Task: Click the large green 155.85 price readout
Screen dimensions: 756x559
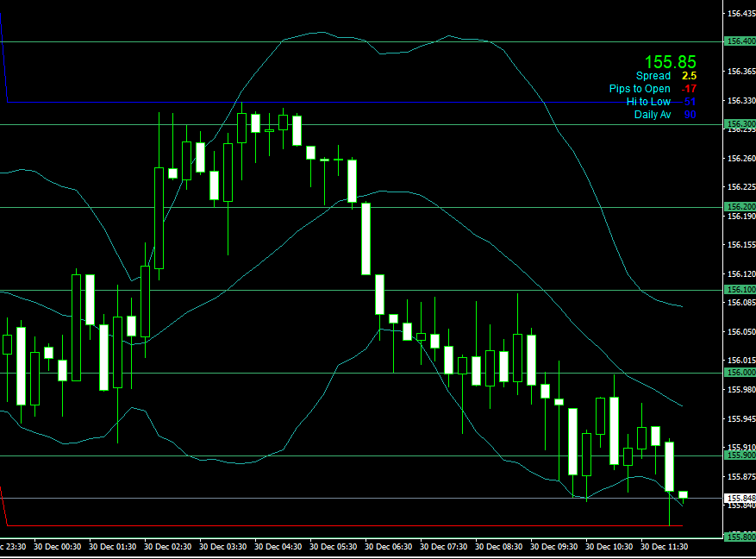Action: pos(670,62)
